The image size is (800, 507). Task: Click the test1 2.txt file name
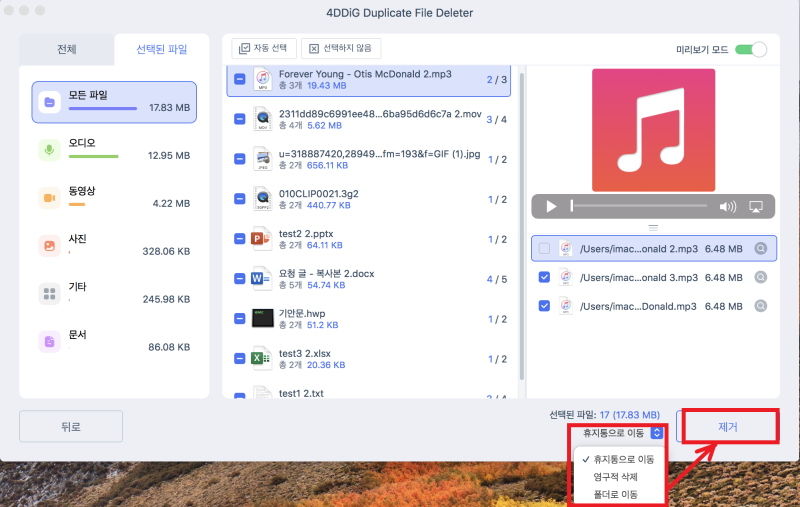click(301, 393)
